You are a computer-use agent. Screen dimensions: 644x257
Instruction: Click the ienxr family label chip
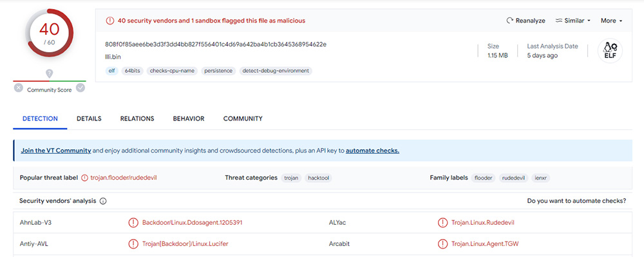(540, 178)
